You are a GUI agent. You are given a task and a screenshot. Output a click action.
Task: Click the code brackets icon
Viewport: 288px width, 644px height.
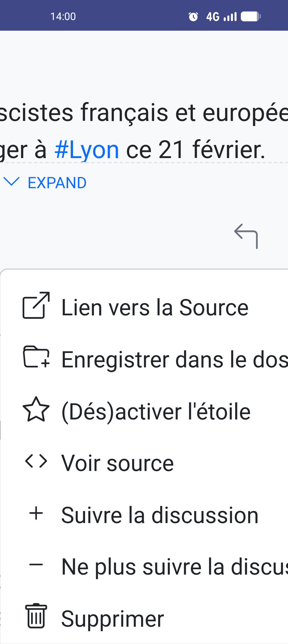coord(36,461)
